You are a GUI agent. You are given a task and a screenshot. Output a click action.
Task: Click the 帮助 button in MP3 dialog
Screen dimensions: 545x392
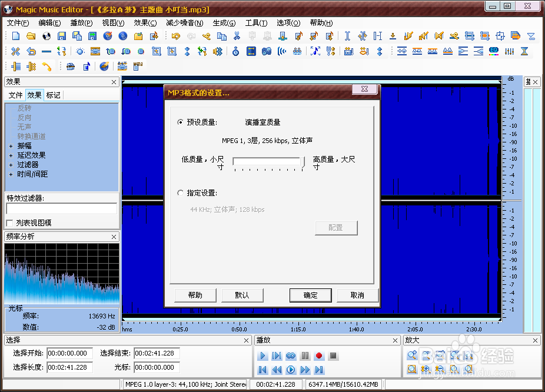coord(195,295)
